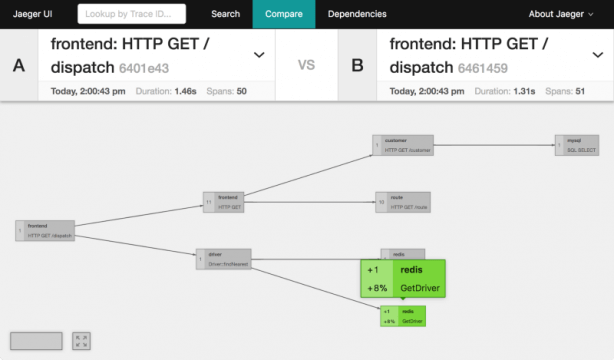Viewport: 614px width, 360px height.
Task: Go to the Search tab
Action: tap(226, 14)
